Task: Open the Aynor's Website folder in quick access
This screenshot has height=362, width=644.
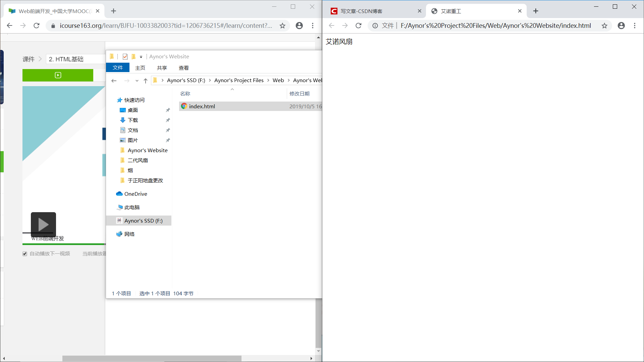Action: [147, 150]
